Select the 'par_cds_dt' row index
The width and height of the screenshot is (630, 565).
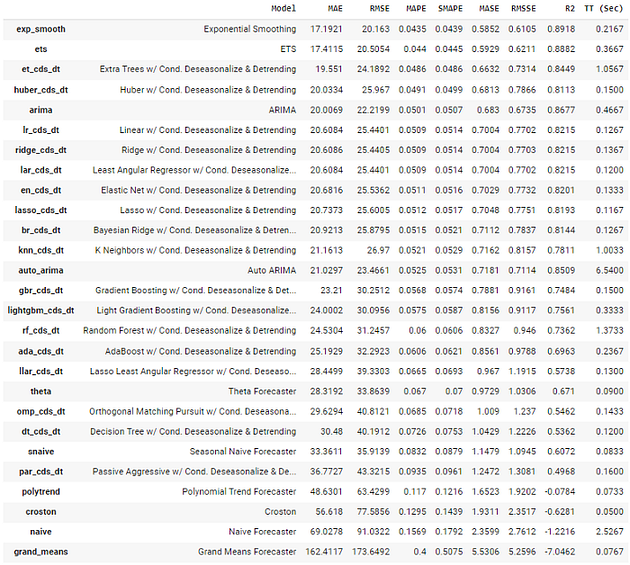(x=41, y=472)
